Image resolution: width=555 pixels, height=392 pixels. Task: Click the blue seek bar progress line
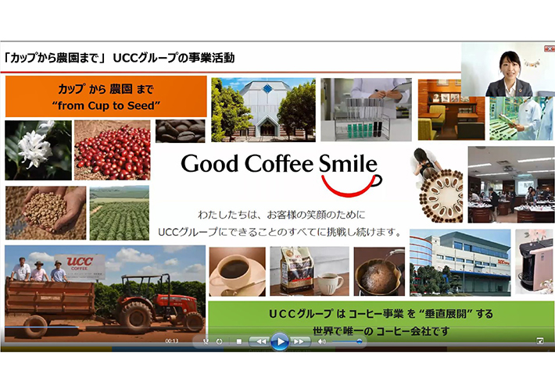[x=41, y=327]
